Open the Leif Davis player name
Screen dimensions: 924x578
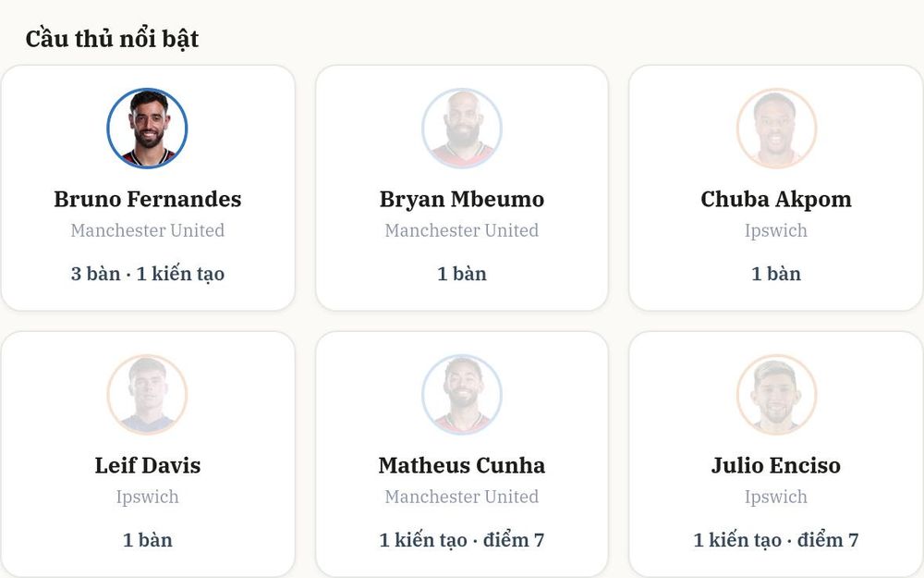(x=147, y=465)
